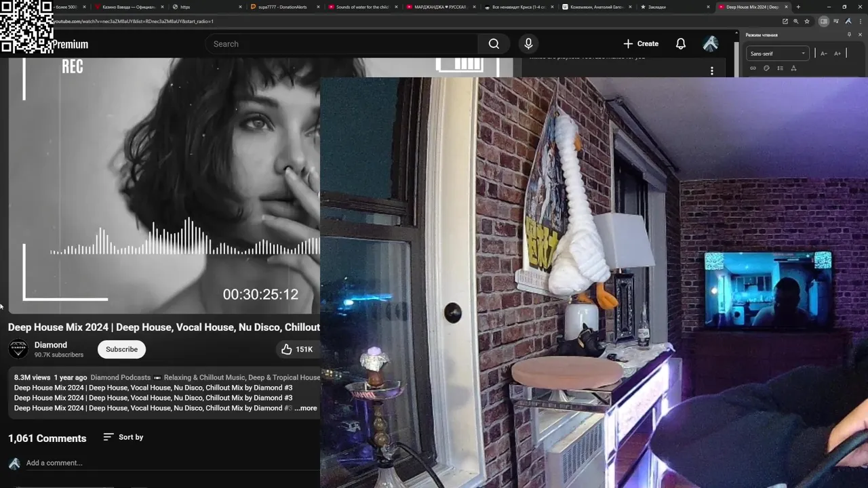Click the 1,061 Comments heading

tap(47, 439)
